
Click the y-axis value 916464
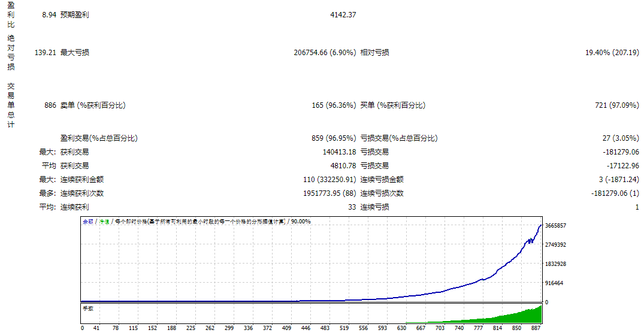coord(554,283)
